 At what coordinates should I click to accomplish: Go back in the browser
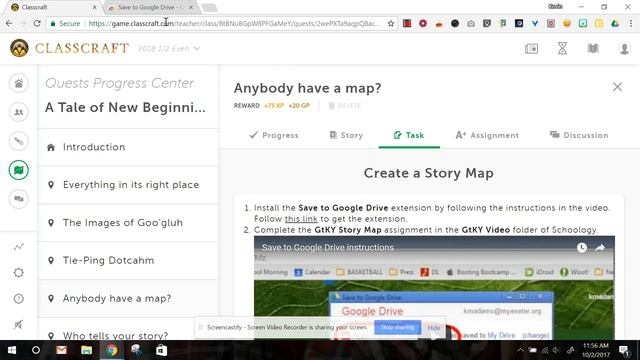pyautogui.click(x=9, y=24)
